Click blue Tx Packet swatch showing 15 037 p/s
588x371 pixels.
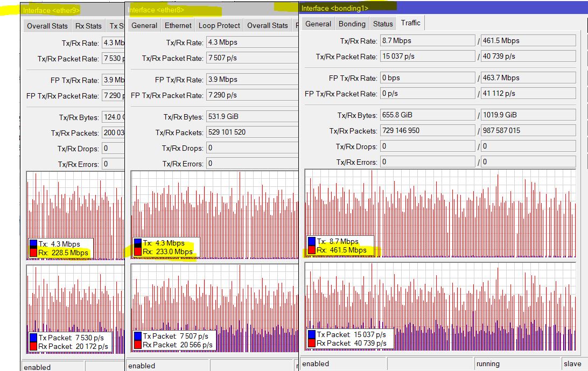point(312,335)
